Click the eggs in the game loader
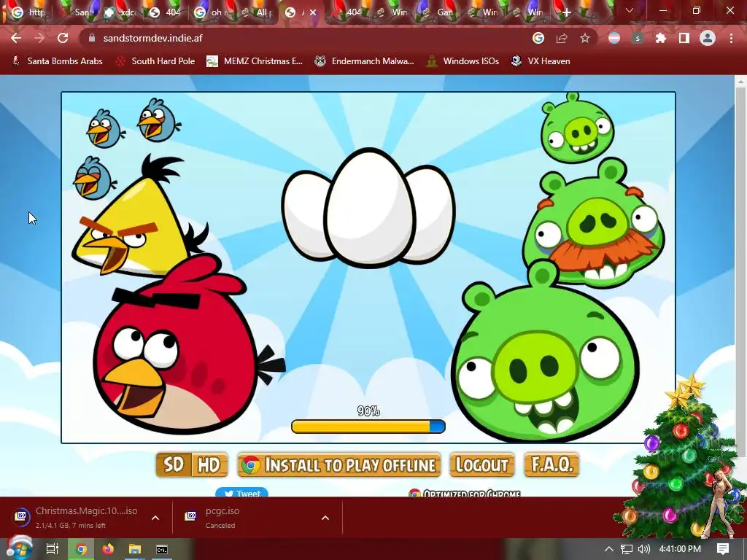The image size is (747, 560). tap(368, 209)
